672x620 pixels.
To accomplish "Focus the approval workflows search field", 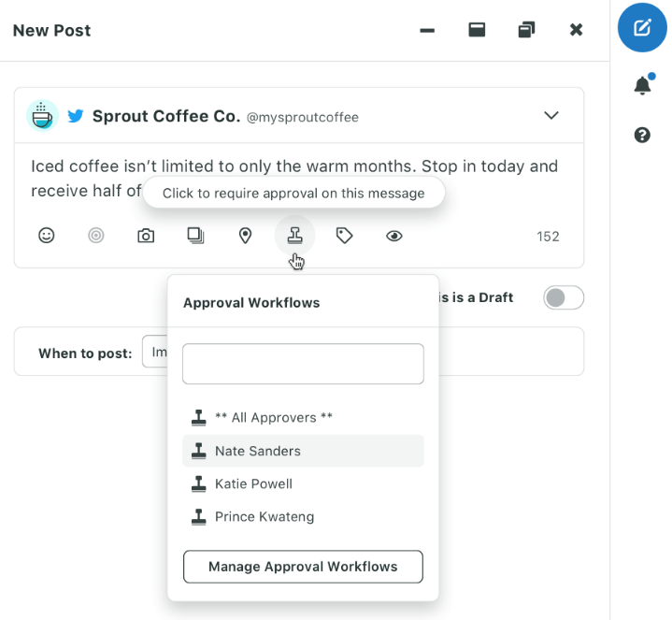I will point(303,364).
